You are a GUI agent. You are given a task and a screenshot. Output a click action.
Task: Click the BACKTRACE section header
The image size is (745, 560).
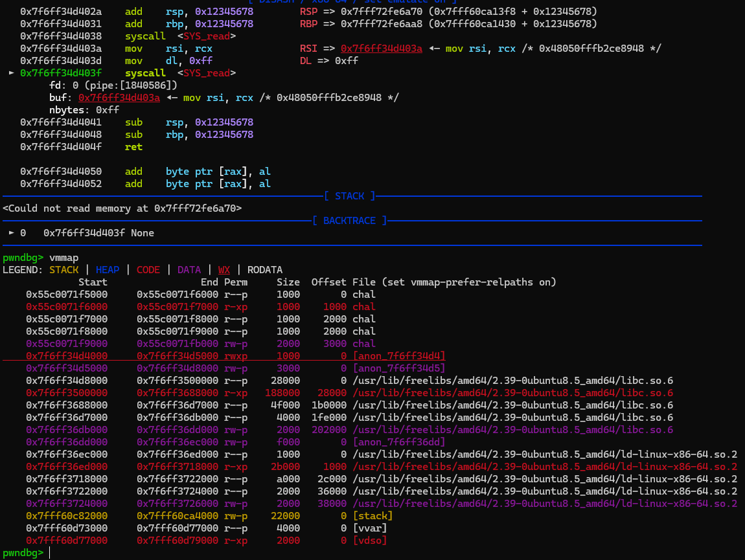[350, 221]
